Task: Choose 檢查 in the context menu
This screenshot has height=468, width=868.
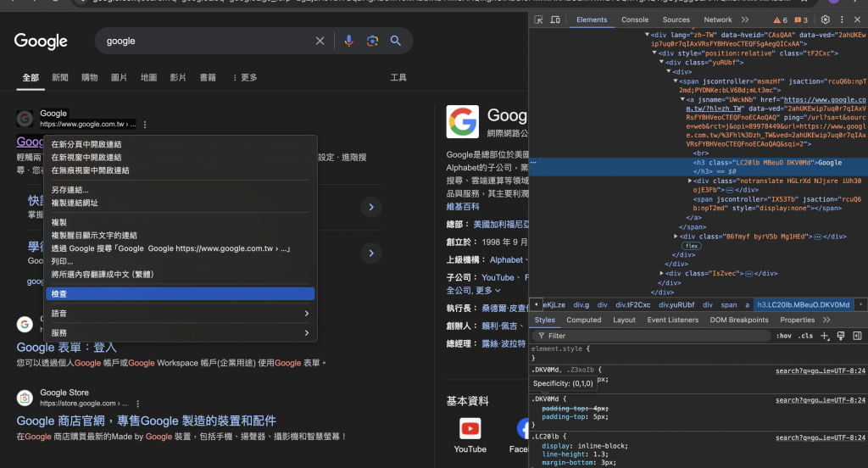Action: point(180,293)
